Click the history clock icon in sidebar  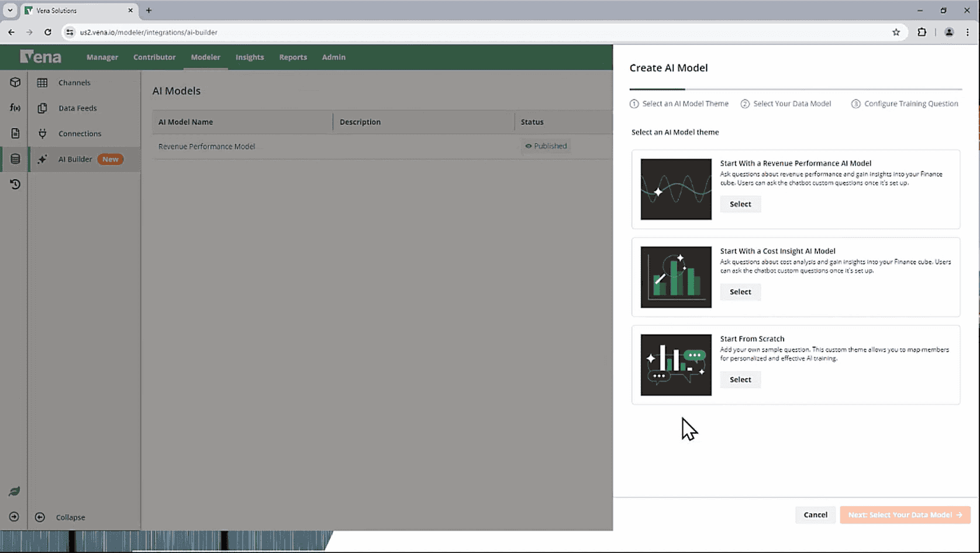pyautogui.click(x=14, y=184)
